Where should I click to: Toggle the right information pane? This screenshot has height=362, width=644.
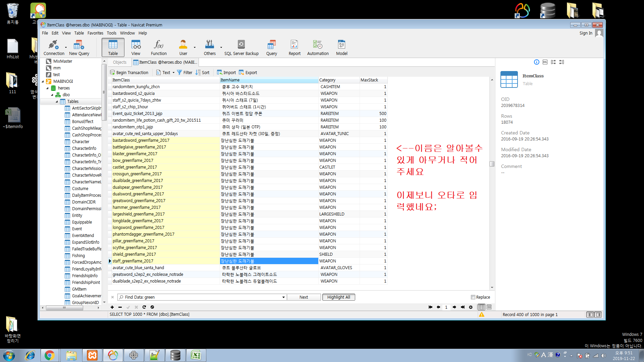[x=598, y=315]
